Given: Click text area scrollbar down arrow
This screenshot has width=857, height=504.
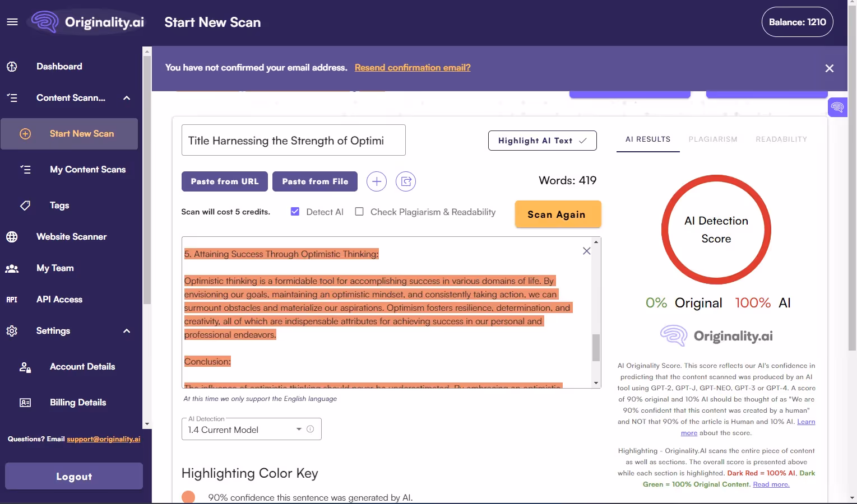Looking at the screenshot, I should [596, 383].
